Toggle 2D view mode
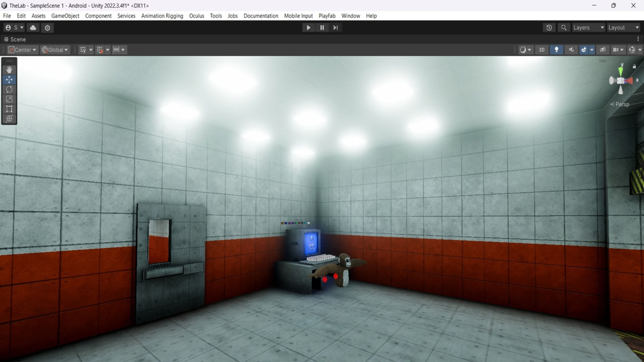The height and width of the screenshot is (362, 644). (x=542, y=50)
